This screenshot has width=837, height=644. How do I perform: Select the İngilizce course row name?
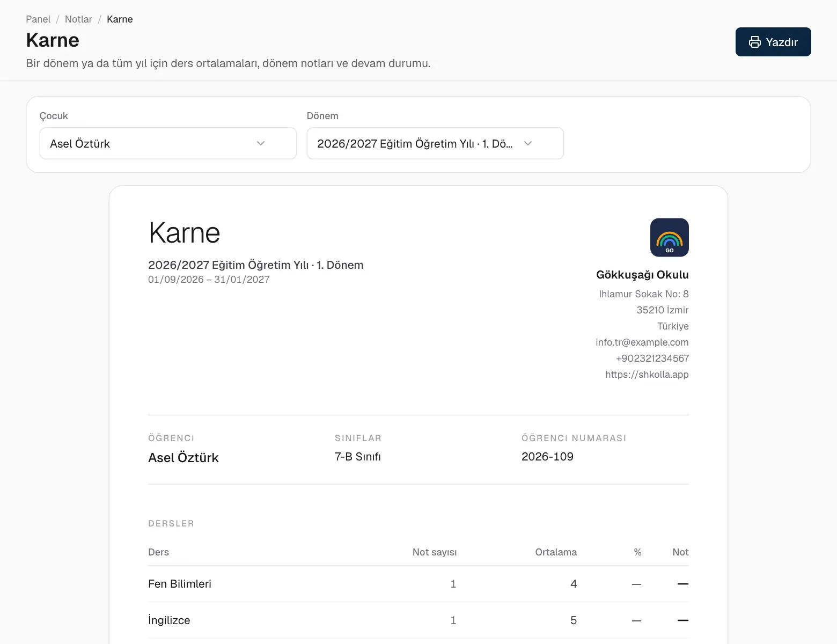coord(169,620)
